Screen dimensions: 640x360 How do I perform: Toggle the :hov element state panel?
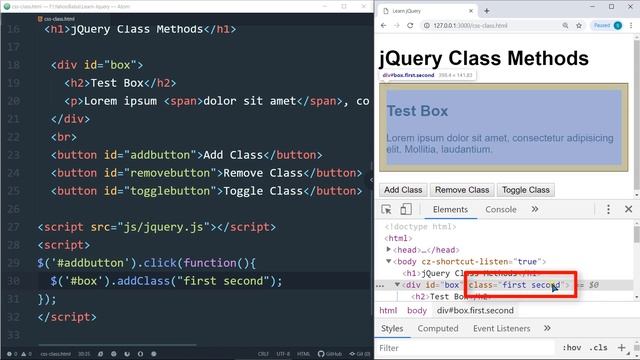click(572, 348)
